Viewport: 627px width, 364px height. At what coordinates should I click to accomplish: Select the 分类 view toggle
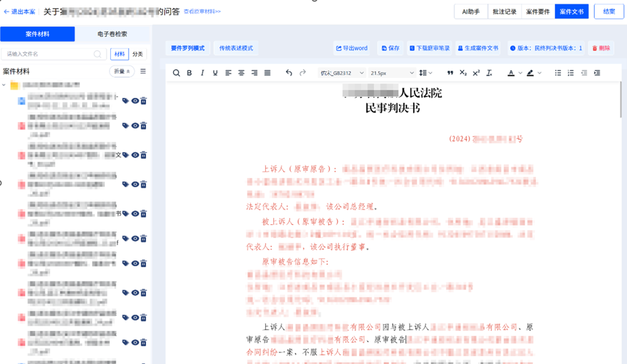(137, 54)
